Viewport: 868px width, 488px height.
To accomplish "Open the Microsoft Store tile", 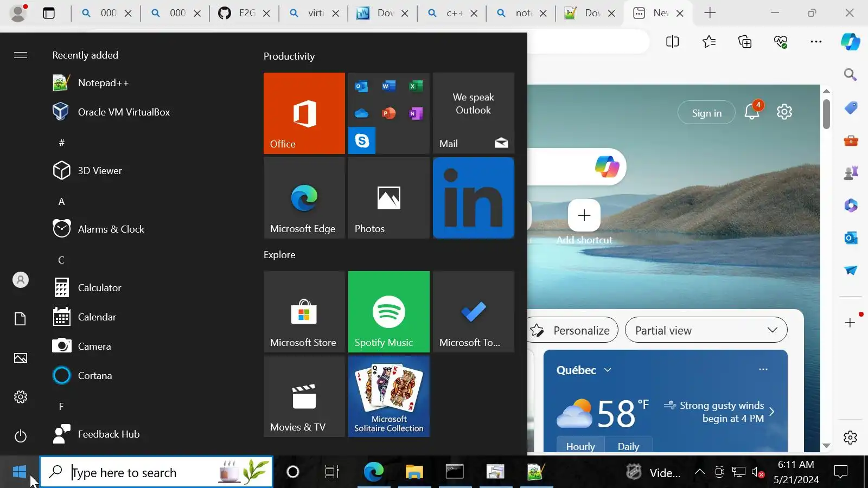I will pos(304,312).
